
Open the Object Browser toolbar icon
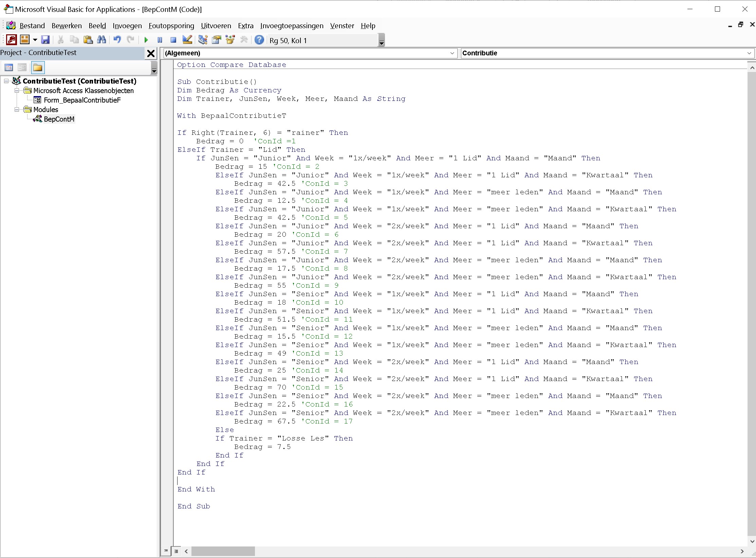tap(230, 40)
